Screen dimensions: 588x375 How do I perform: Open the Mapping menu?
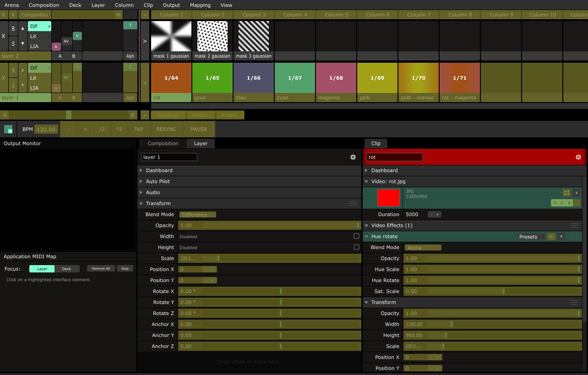tap(200, 5)
